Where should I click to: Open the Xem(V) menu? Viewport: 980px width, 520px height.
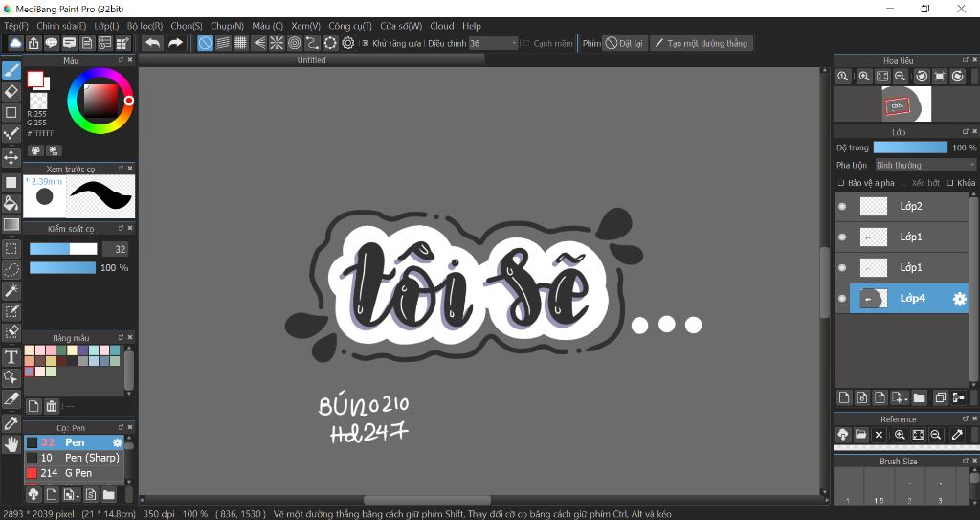pyautogui.click(x=305, y=26)
